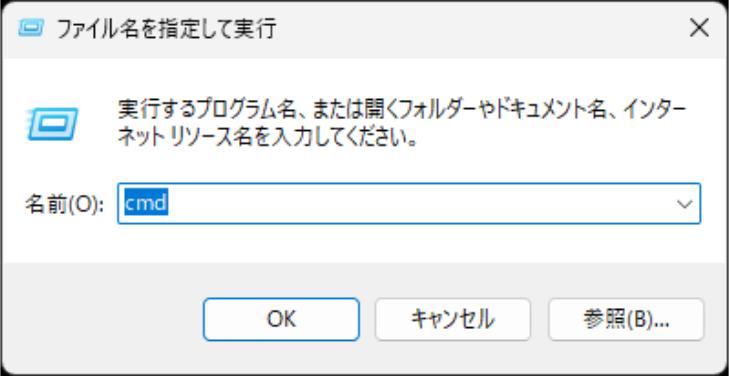
Task: Click the gray footer area left of OK
Action: tap(102, 319)
